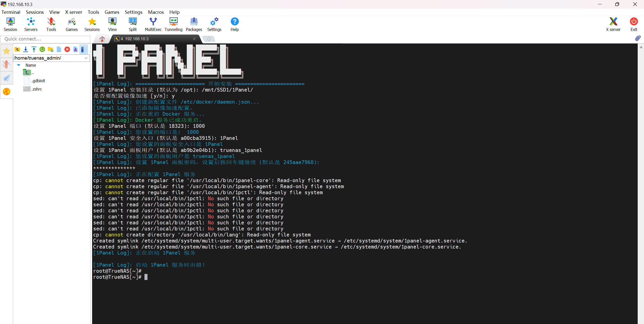
Task: Click the Name column header
Action: pyautogui.click(x=31, y=65)
